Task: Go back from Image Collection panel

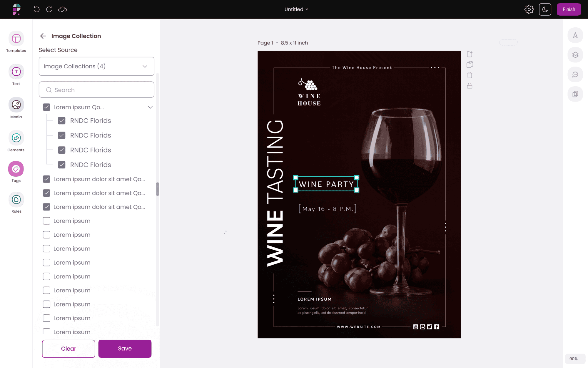Action: tap(43, 36)
